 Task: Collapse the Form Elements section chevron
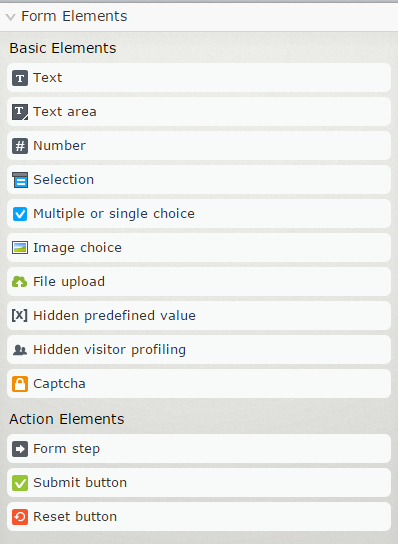point(11,17)
